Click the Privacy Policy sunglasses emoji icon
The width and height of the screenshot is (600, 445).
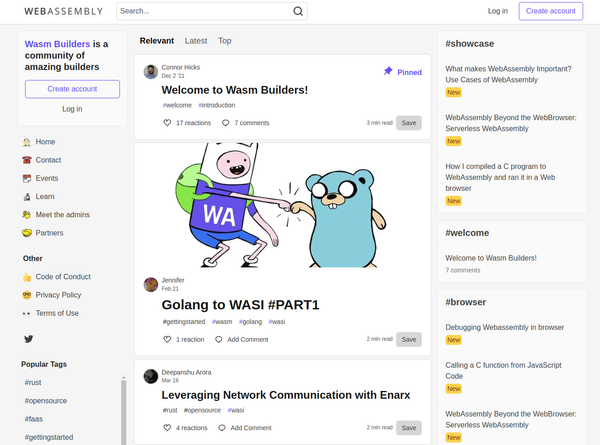click(27, 295)
